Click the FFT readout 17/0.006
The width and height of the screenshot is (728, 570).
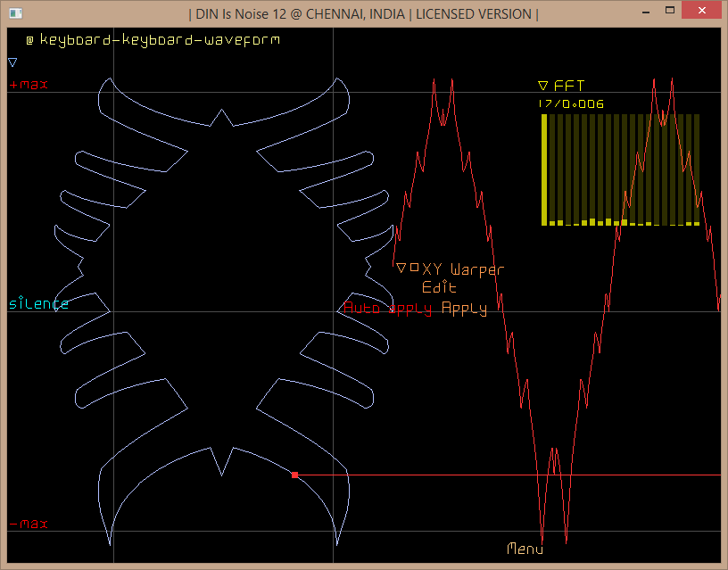[x=571, y=104]
